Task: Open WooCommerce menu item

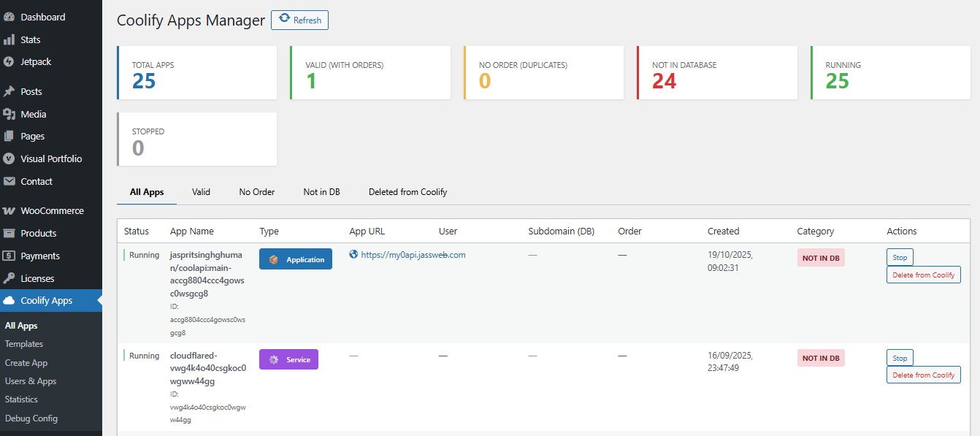Action: tap(51, 210)
